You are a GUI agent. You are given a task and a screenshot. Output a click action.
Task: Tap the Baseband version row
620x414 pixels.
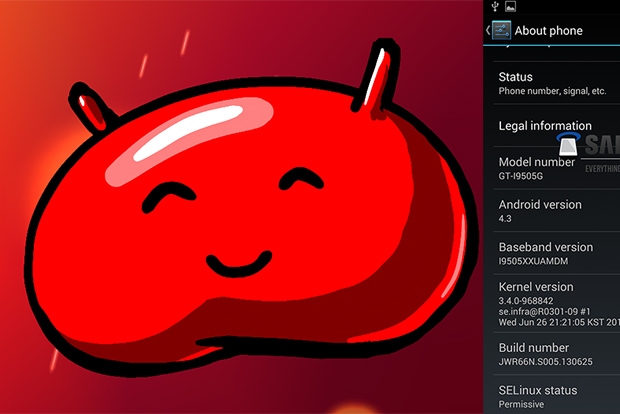[x=557, y=253]
